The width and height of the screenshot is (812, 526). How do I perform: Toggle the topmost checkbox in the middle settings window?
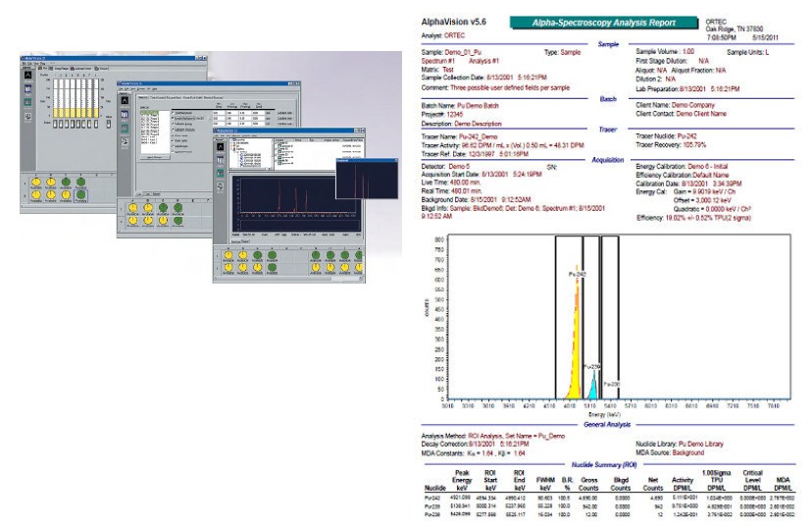coord(173,113)
